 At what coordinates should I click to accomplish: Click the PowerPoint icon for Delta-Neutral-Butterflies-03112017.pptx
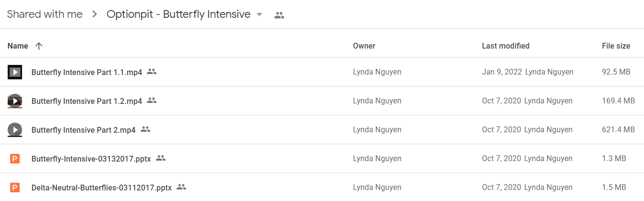pyautogui.click(x=15, y=188)
